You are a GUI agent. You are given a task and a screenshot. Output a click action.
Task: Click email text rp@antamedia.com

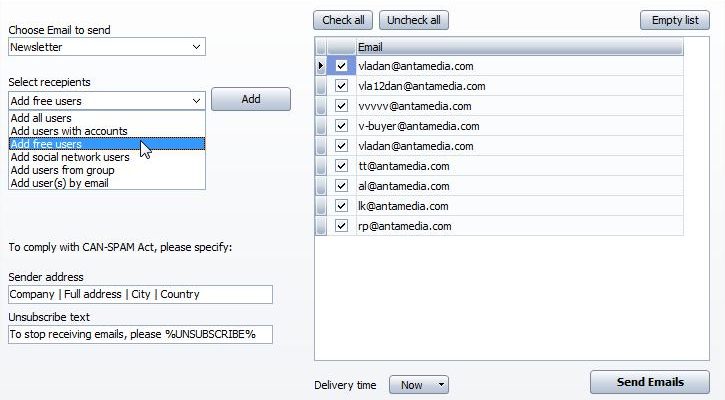click(x=405, y=226)
